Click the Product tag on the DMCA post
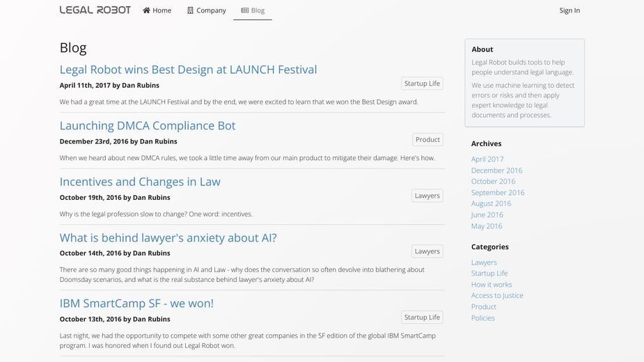 click(x=427, y=139)
